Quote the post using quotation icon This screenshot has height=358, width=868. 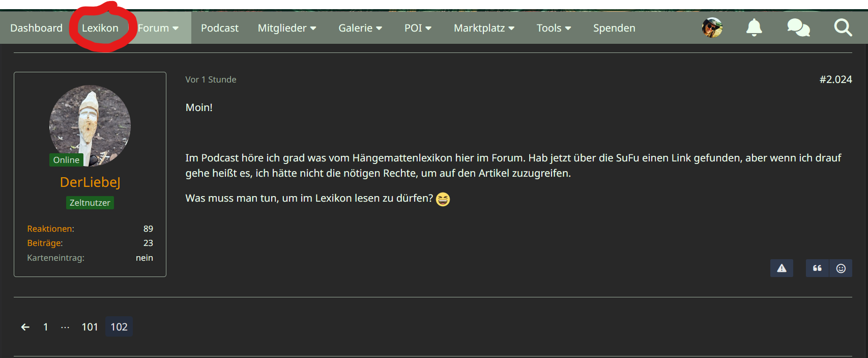[817, 268]
